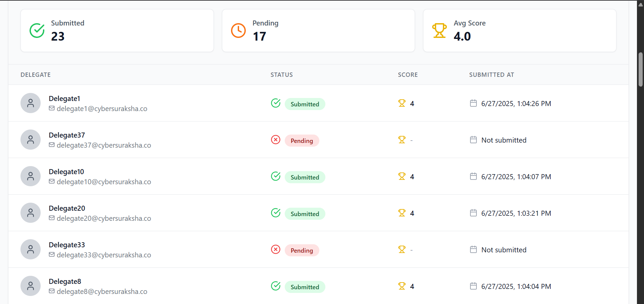Image resolution: width=644 pixels, height=304 pixels.
Task: Click Delegate20's user avatar icon
Action: coord(31,213)
